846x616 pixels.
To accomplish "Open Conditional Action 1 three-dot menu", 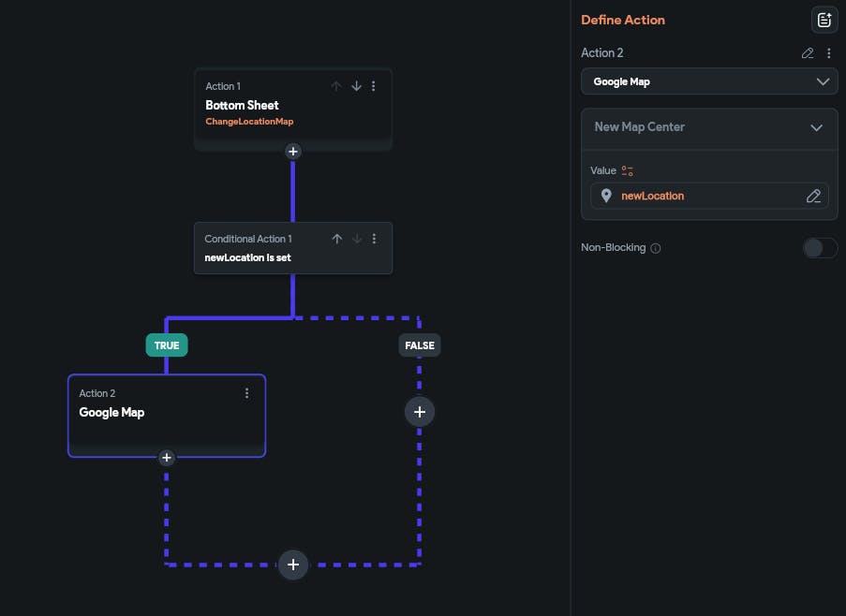I will [x=374, y=239].
